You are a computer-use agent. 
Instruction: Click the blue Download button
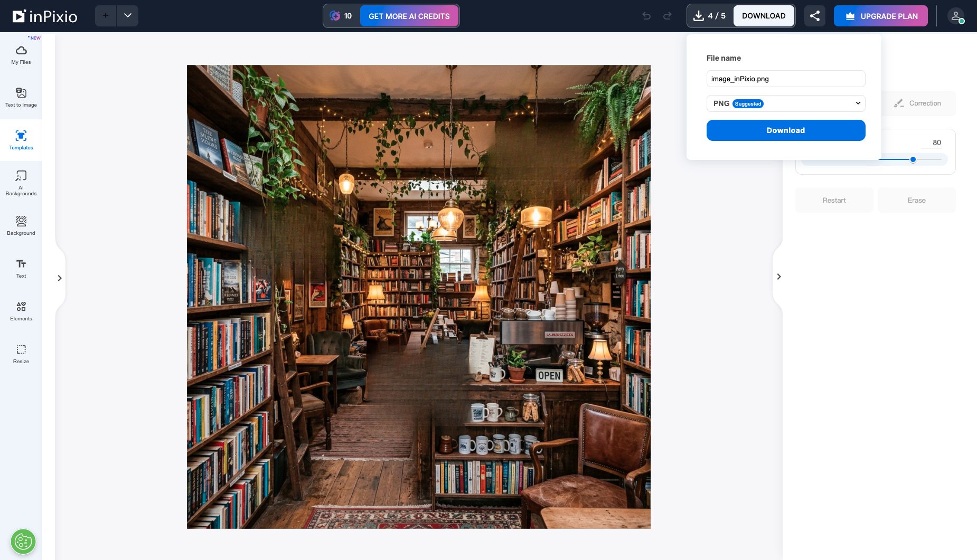click(786, 130)
